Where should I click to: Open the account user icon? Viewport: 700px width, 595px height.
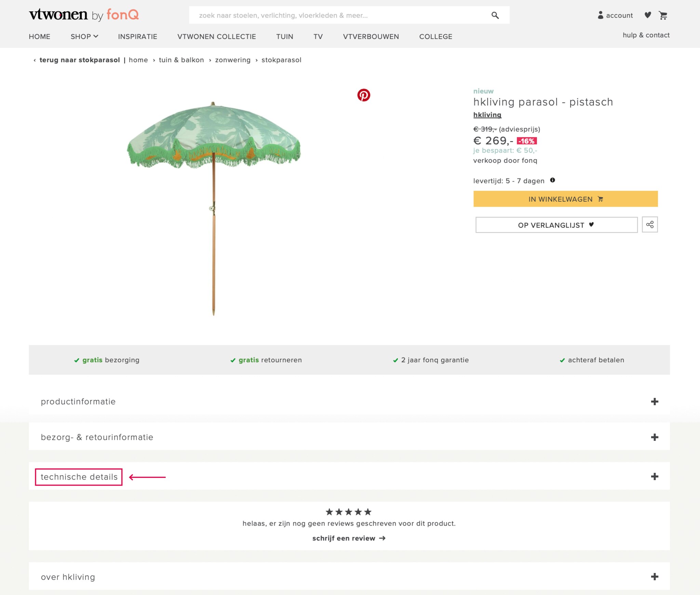coord(601,15)
